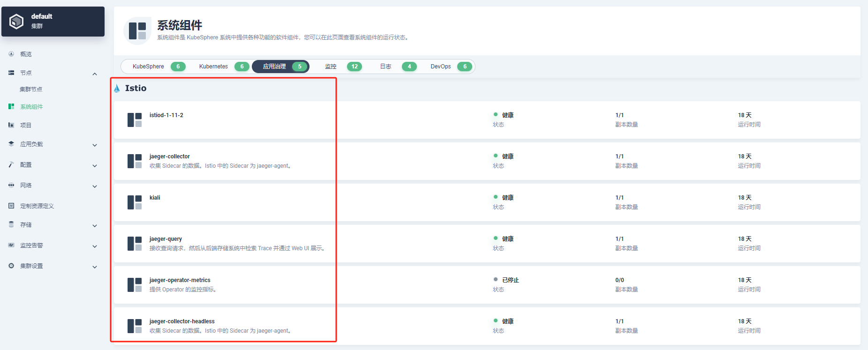This screenshot has width=868, height=350.
Task: Click the kiali component icon
Action: [x=135, y=202]
